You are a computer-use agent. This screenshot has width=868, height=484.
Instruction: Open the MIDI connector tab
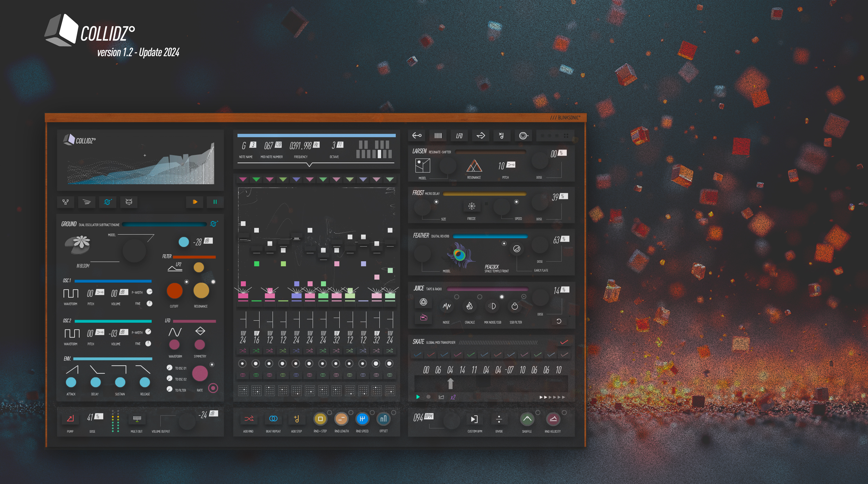tap(523, 136)
